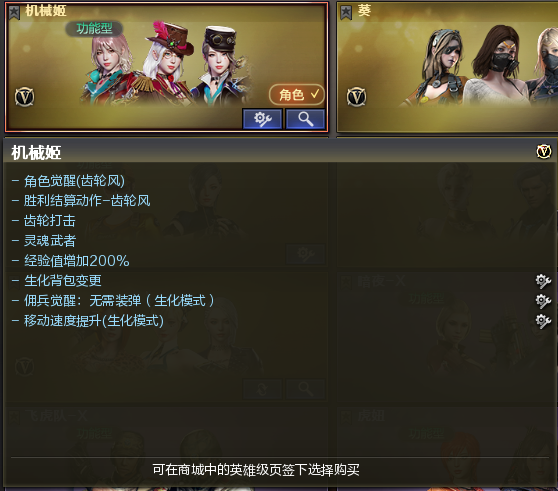
Task: Toggle the 角色 selection checkmark button
Action: click(296, 95)
